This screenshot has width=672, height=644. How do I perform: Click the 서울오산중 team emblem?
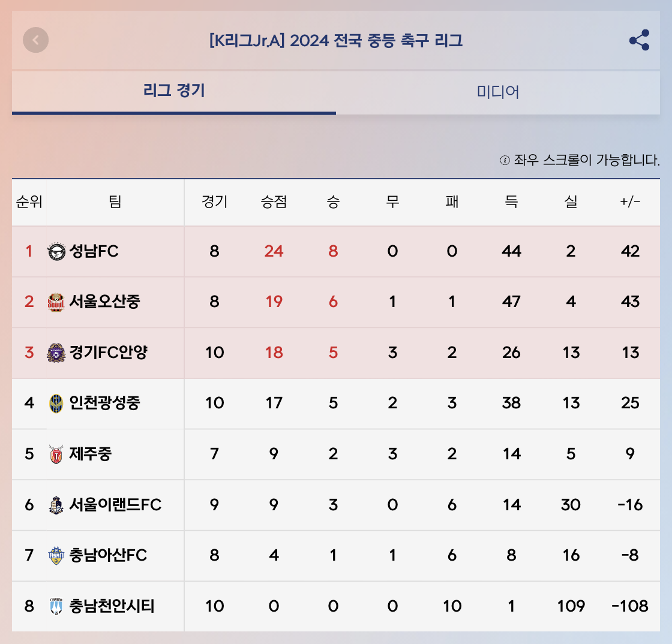point(55,302)
